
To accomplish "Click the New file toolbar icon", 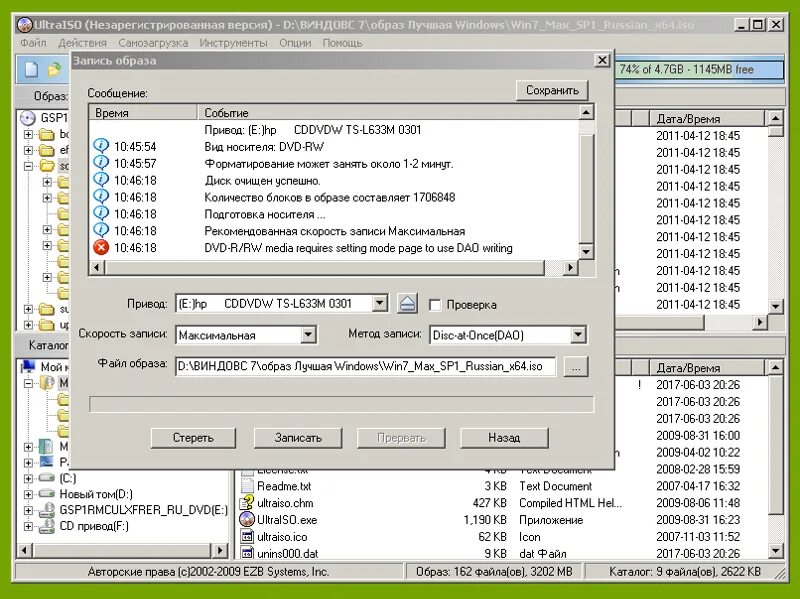I will (32, 69).
